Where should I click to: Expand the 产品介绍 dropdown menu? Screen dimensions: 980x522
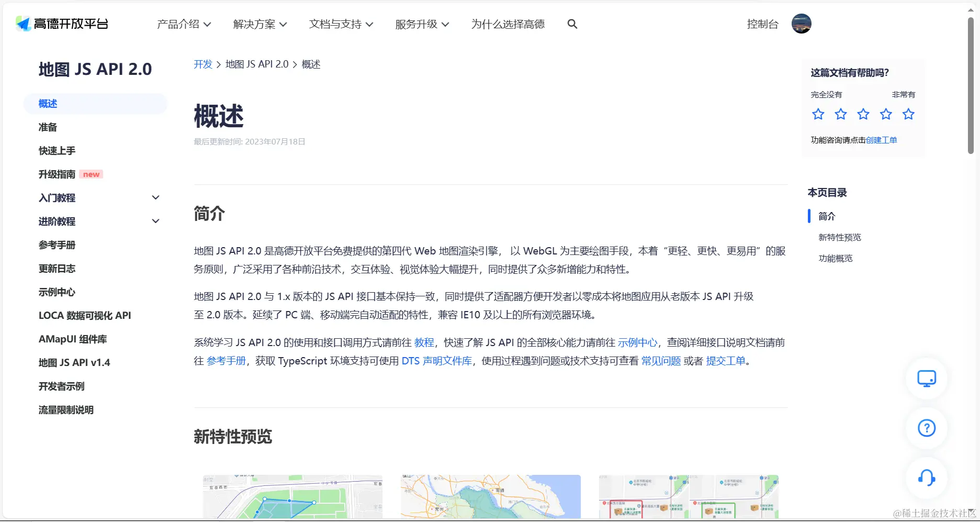tap(184, 24)
